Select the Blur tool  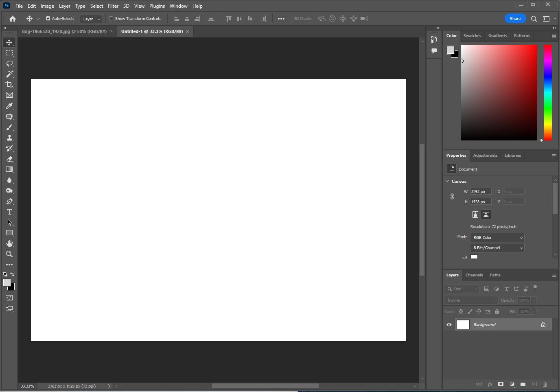[9, 180]
